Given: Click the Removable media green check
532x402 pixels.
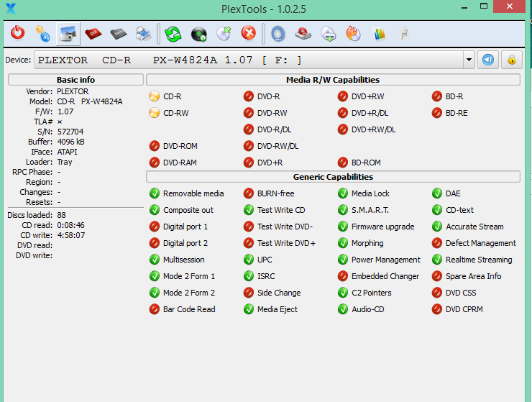Looking at the screenshot, I should click(x=155, y=193).
